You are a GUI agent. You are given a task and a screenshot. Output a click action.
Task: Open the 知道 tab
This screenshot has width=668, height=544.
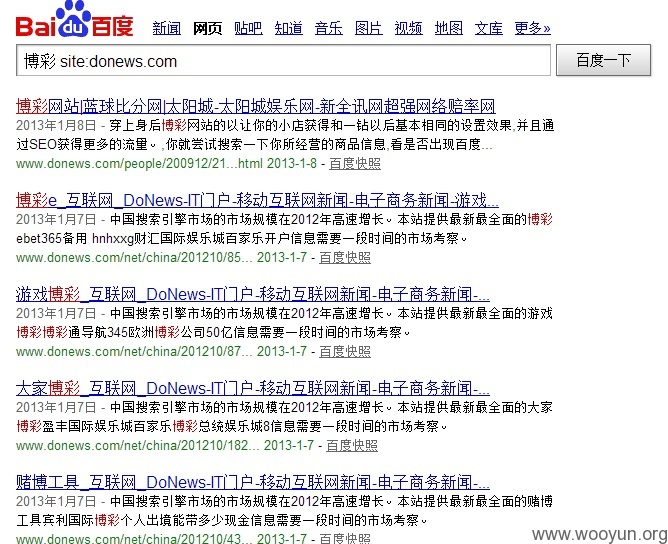point(288,29)
